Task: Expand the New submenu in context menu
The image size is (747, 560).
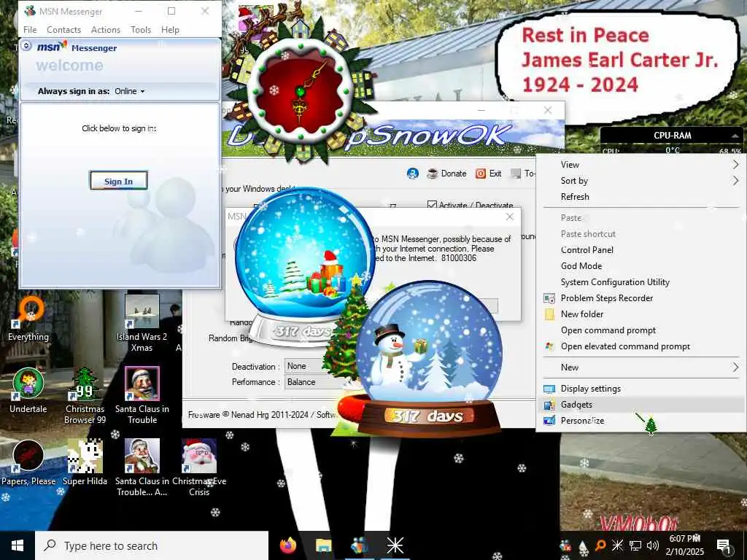Action: [640, 367]
